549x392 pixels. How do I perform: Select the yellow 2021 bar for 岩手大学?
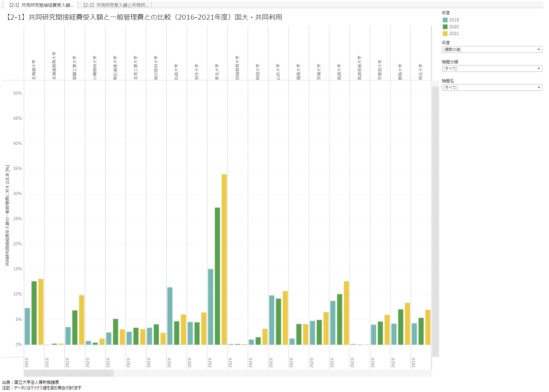click(204, 329)
